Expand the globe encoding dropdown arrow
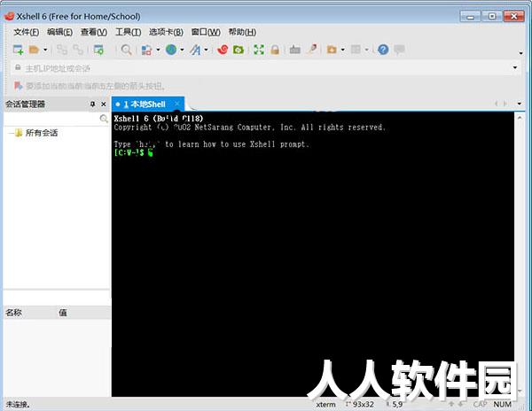Viewport: 532px width, 411px height. click(x=182, y=50)
